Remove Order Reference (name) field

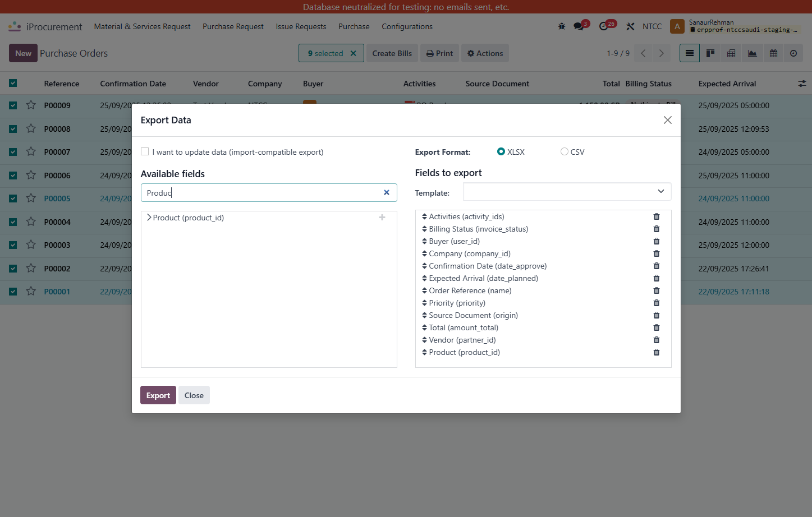point(657,290)
